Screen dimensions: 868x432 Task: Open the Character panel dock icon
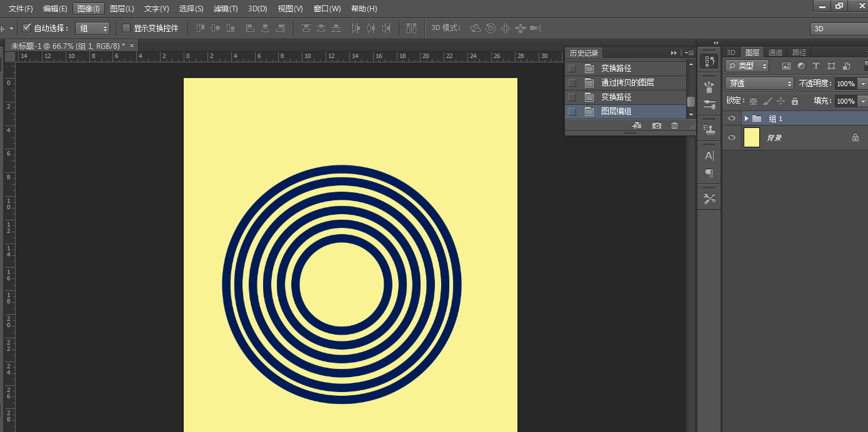click(x=709, y=155)
